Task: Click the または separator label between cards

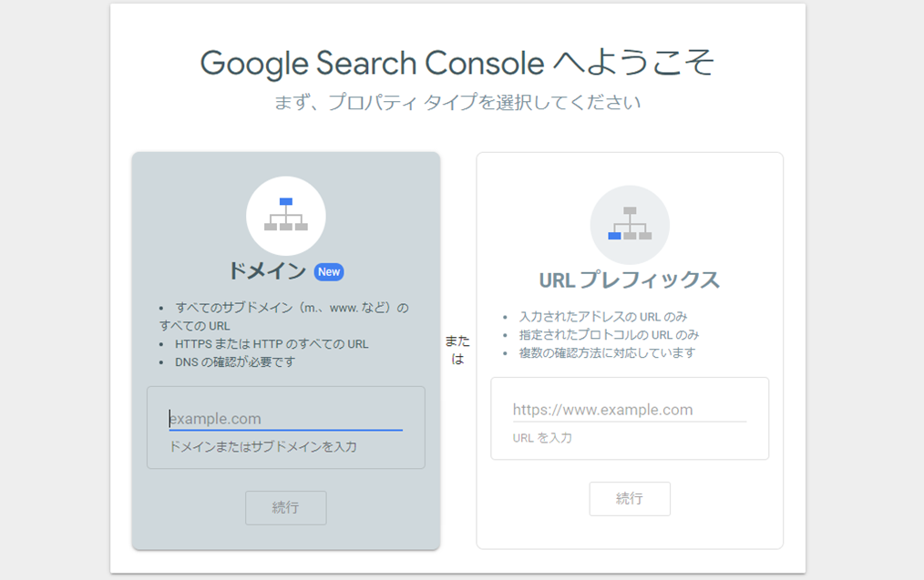Action: click(x=457, y=350)
